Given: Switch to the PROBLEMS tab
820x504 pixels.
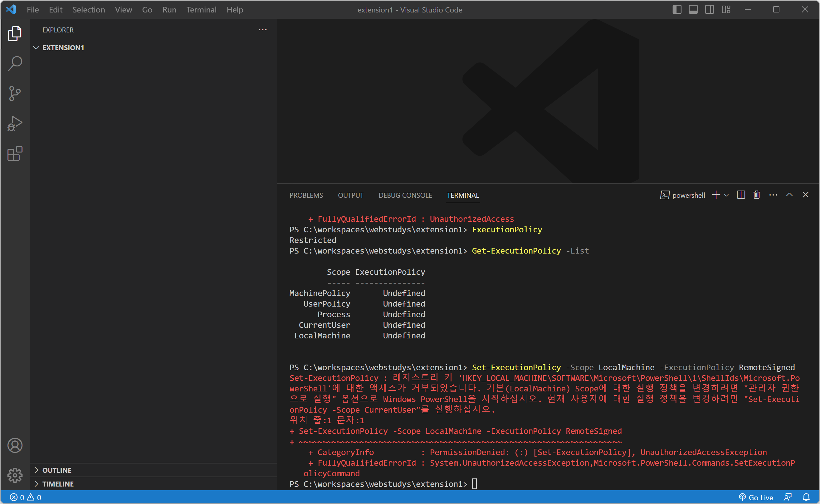Looking at the screenshot, I should coord(306,195).
